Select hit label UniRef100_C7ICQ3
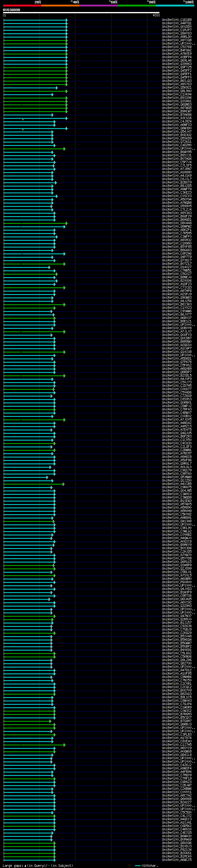This screenshot has height=868, width=197. 177,287
